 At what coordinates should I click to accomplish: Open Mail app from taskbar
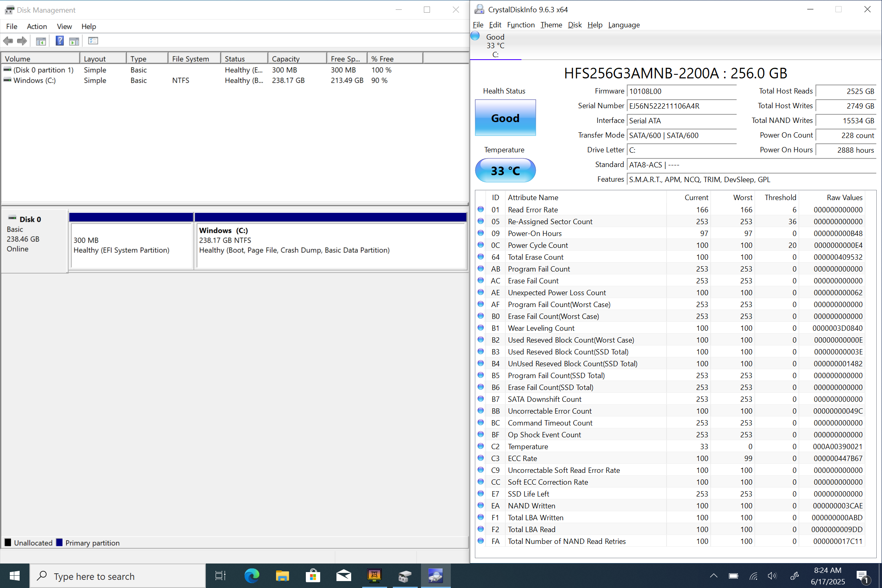click(x=343, y=576)
